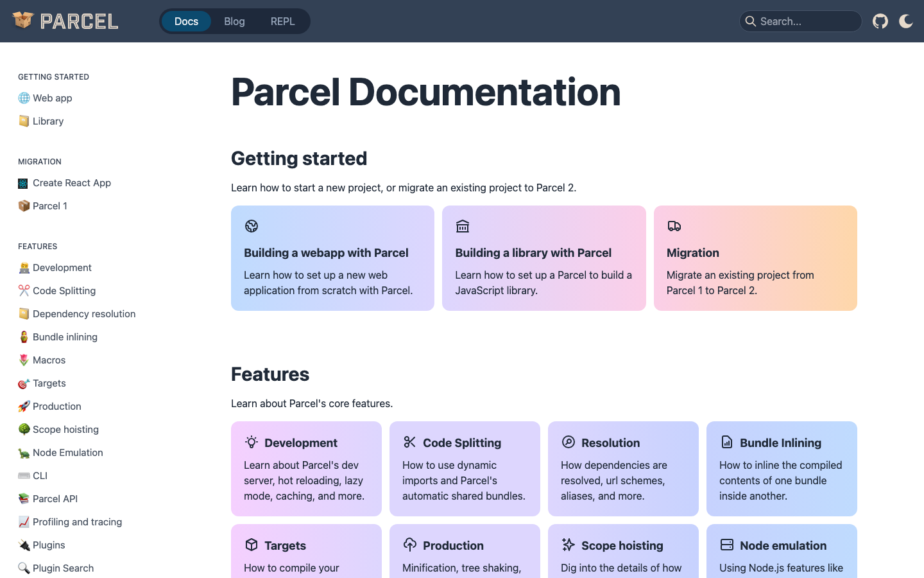Viewport: 924px width, 578px height.
Task: Click the chart icon beside Profiling and tracing
Action: pos(24,521)
